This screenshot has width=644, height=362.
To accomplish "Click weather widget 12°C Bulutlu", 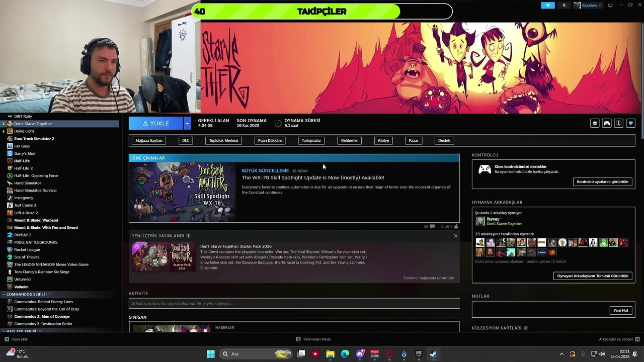I will pyautogui.click(x=17, y=354).
